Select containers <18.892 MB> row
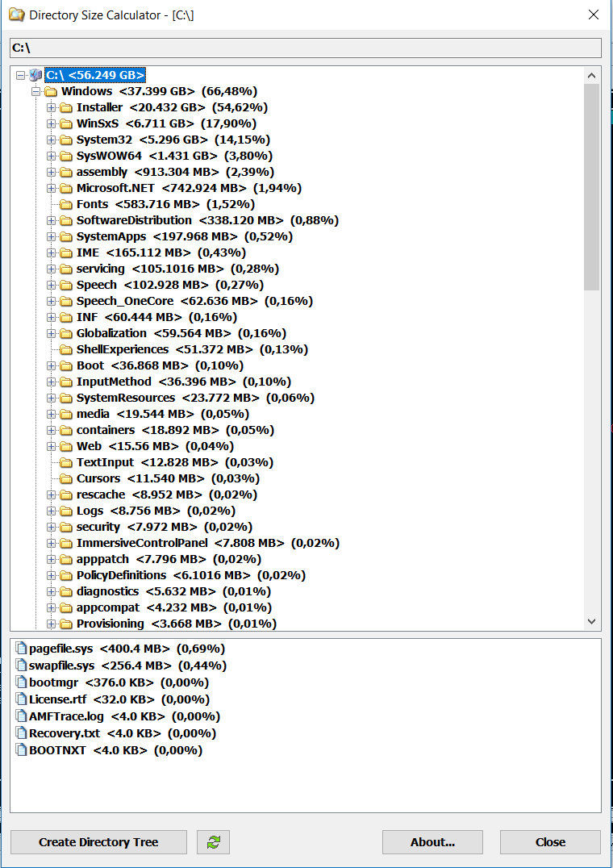 tap(175, 430)
